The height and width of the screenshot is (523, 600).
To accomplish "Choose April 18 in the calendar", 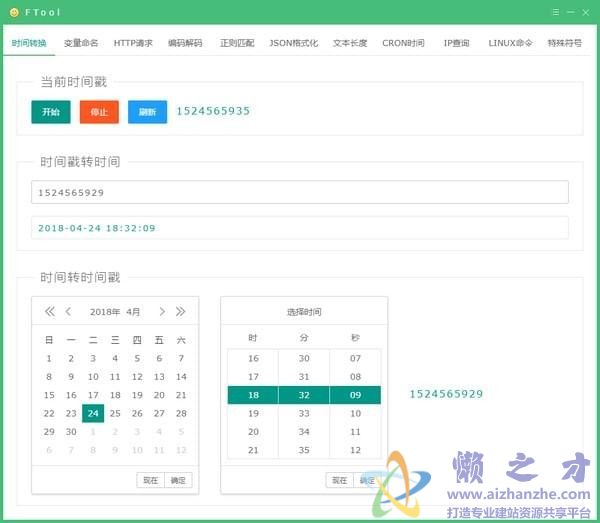I will click(115, 395).
